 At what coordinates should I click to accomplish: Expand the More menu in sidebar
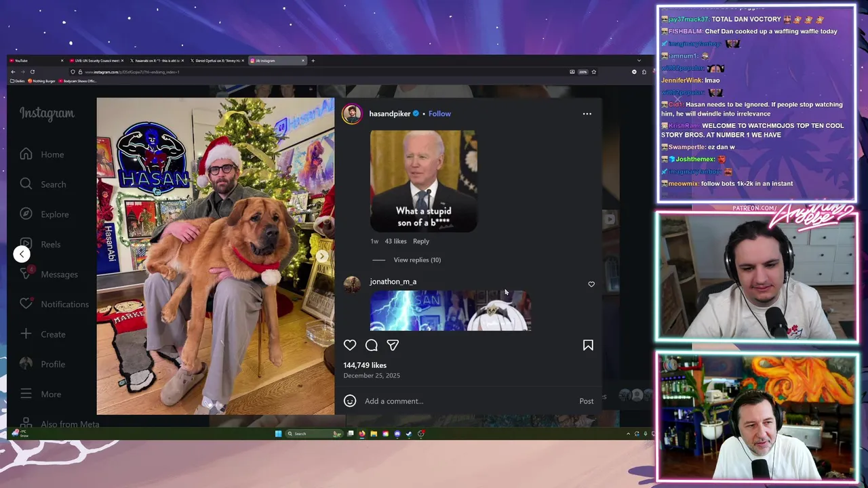(x=41, y=394)
